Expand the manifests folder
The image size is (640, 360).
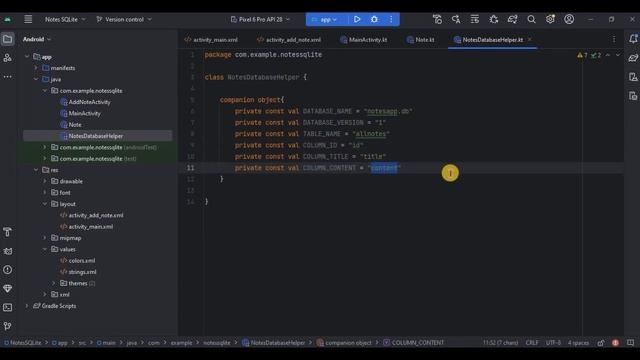tap(36, 68)
